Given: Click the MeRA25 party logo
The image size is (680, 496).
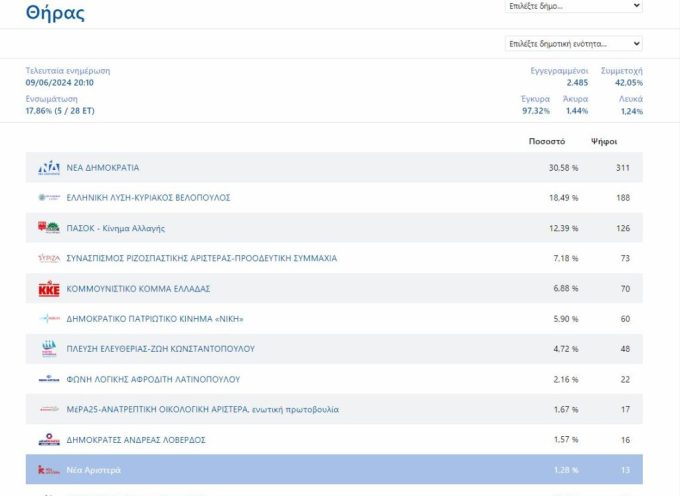Looking at the screenshot, I should 49,409.
